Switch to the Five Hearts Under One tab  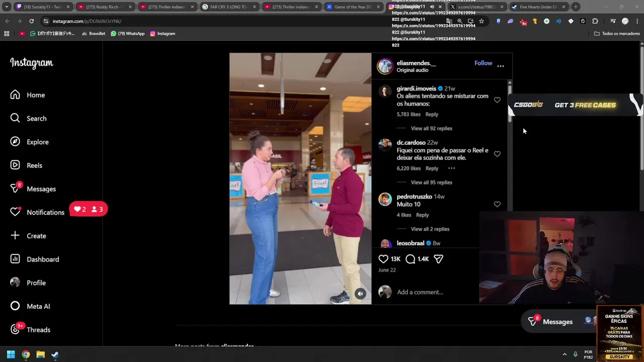(538, 7)
